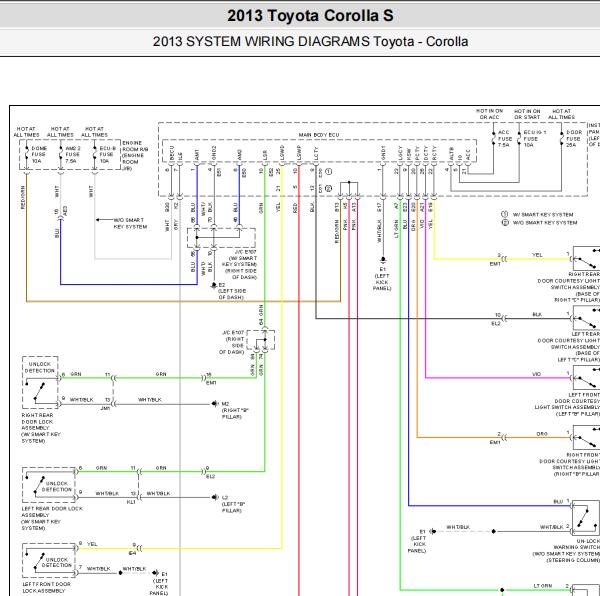The width and height of the screenshot is (600, 596).
Task: Click the PCTY pin label on ECU
Action: tap(417, 154)
